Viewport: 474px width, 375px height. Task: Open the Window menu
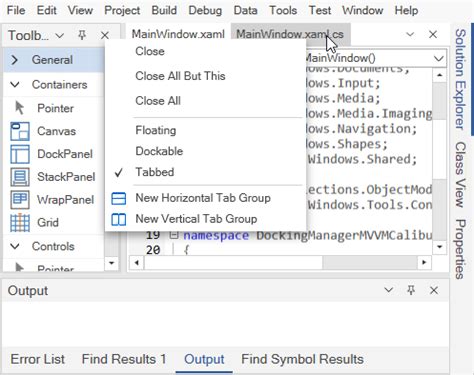[362, 10]
